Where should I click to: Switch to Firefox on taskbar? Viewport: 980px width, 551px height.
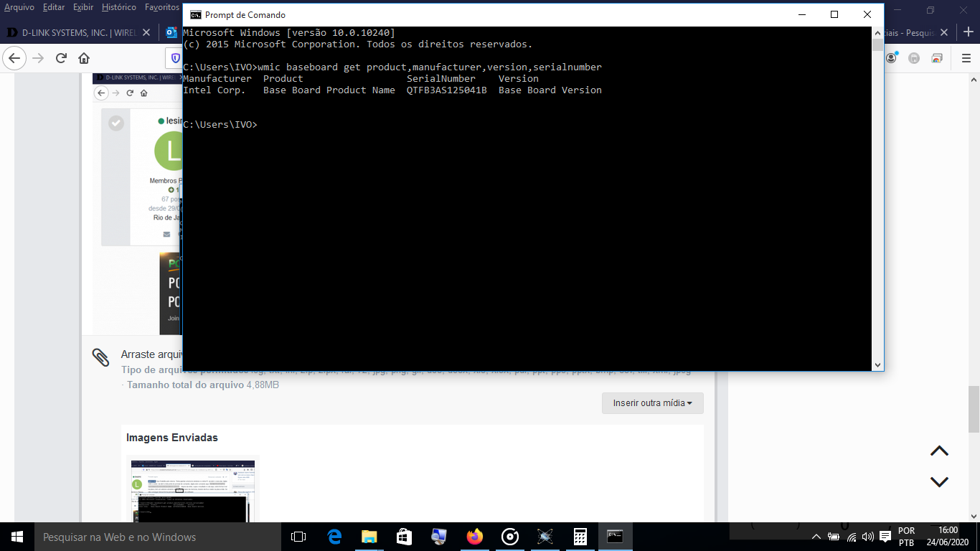coord(474,537)
